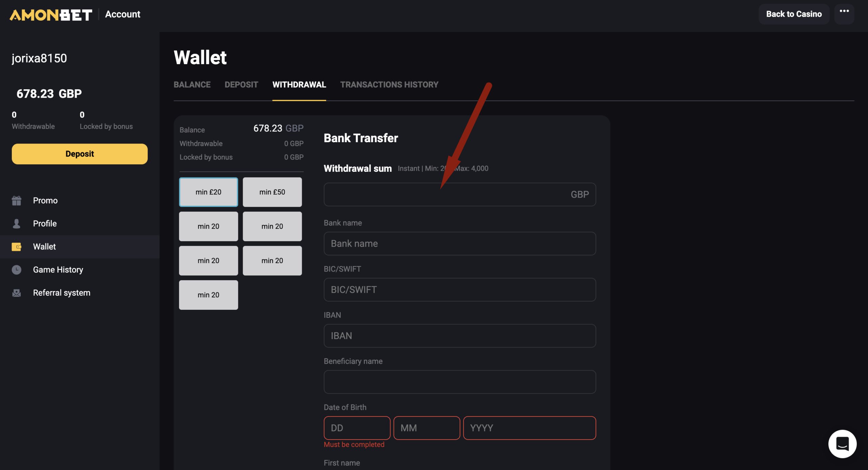Switch to the Balance tab

(x=192, y=84)
